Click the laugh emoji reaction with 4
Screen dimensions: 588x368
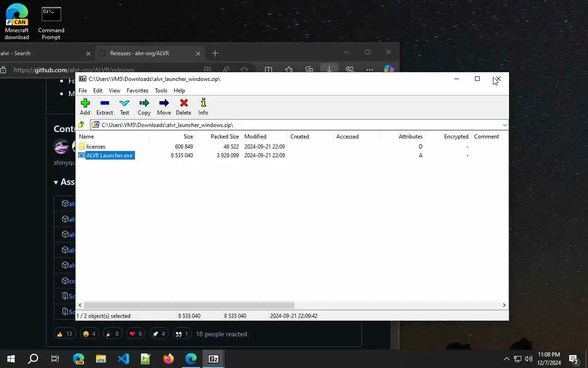(89, 334)
